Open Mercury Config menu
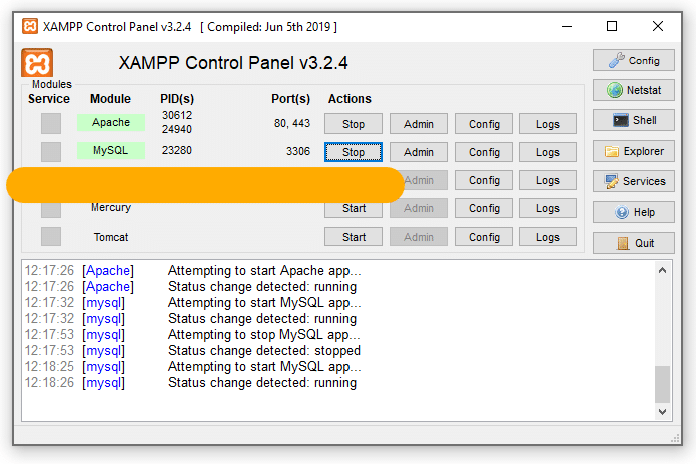The image size is (696, 464). coord(484,208)
